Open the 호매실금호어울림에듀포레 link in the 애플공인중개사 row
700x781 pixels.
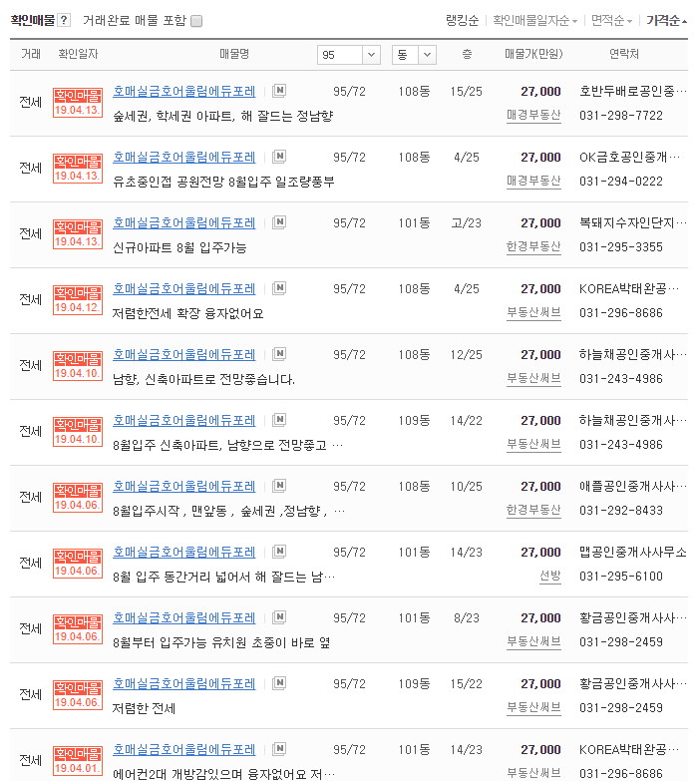tap(184, 486)
